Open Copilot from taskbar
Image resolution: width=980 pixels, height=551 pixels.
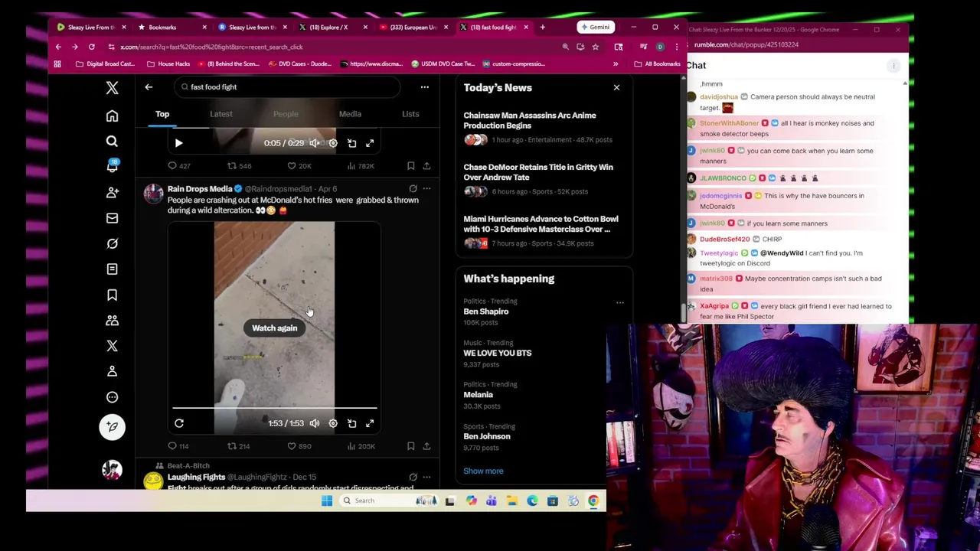472,500
